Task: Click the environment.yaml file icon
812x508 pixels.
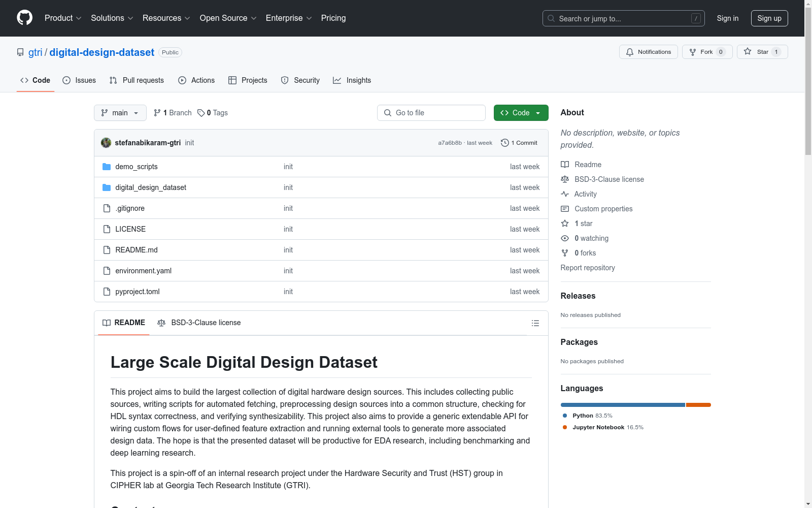Action: (x=107, y=271)
